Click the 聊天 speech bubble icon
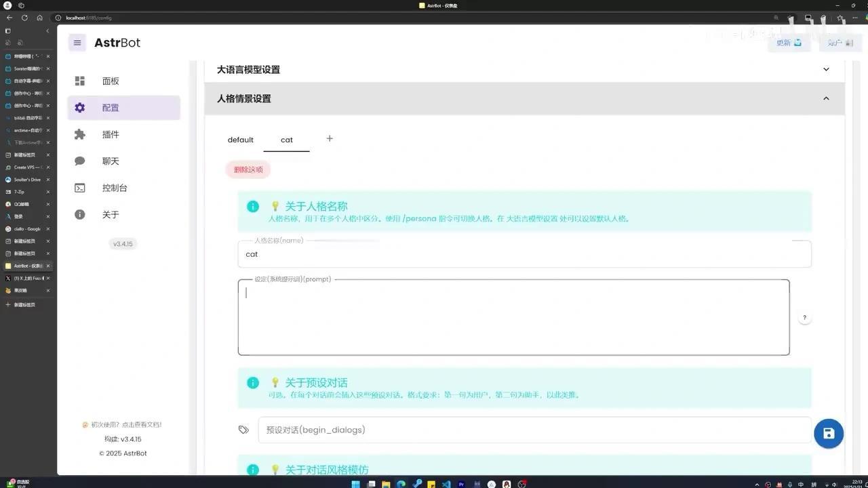 pos(80,161)
